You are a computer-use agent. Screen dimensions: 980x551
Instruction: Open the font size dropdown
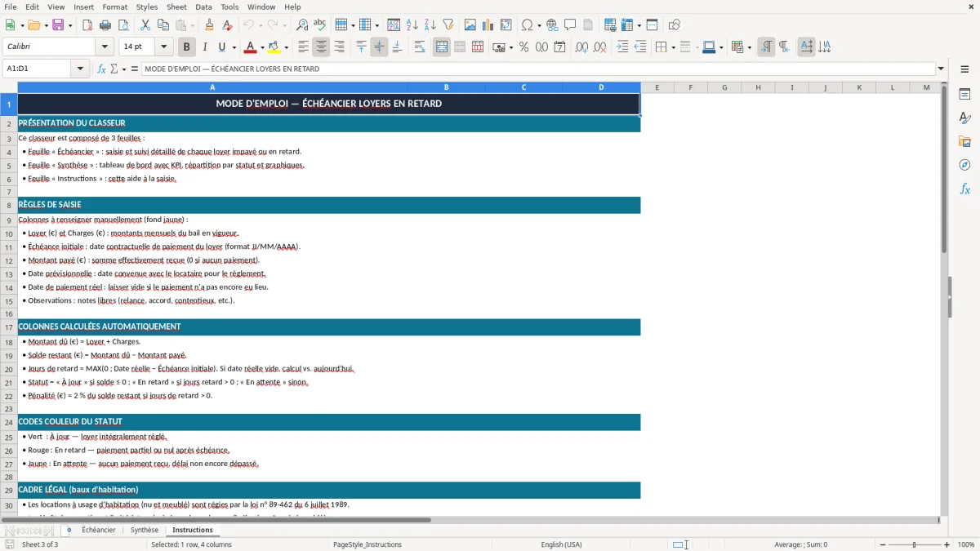[x=163, y=47]
